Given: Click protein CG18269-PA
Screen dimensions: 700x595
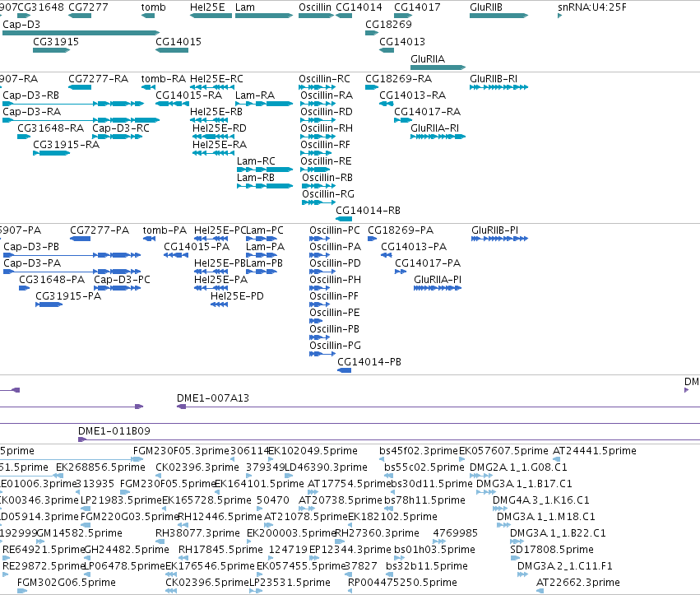Looking at the screenshot, I should pos(401,230).
